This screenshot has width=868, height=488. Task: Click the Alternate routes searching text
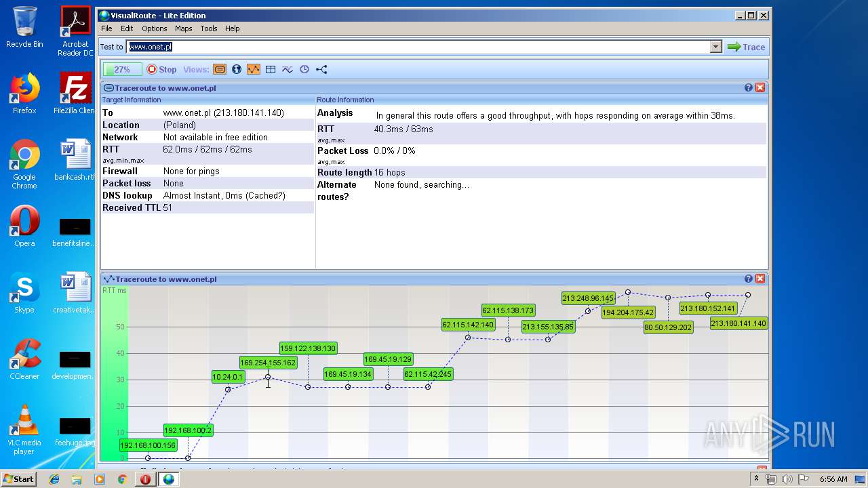click(421, 185)
